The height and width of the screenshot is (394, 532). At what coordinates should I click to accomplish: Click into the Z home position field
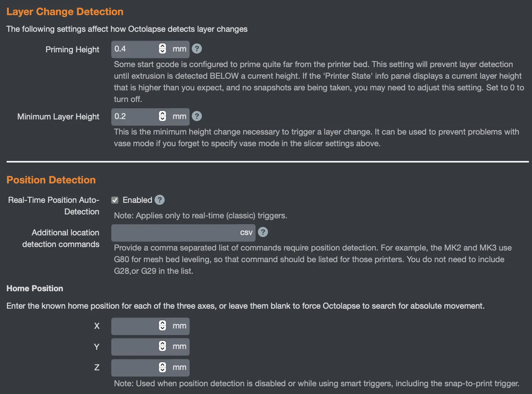pyautogui.click(x=134, y=368)
